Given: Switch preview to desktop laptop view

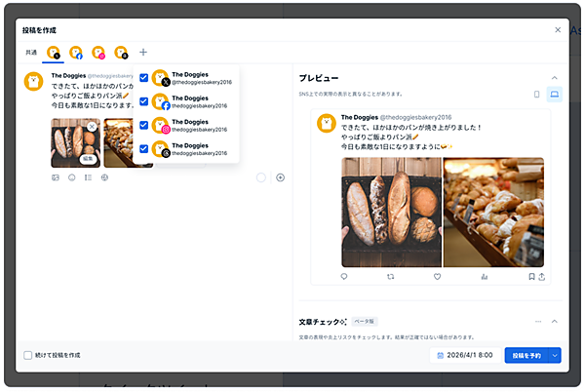Looking at the screenshot, I should [555, 94].
